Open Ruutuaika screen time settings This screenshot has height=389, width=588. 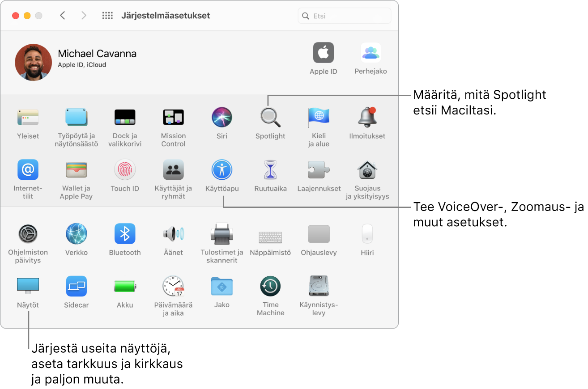pos(270,170)
